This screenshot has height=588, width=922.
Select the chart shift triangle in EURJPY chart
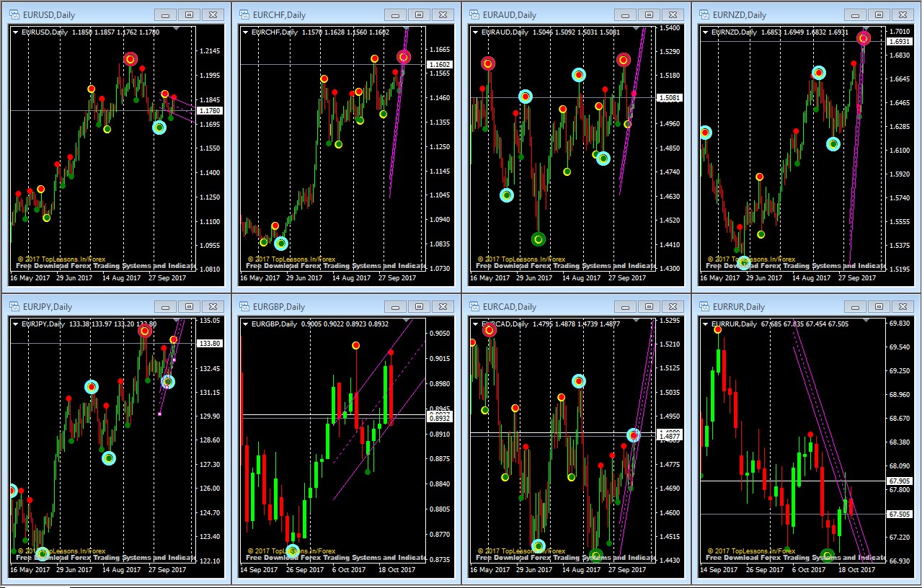[177, 320]
